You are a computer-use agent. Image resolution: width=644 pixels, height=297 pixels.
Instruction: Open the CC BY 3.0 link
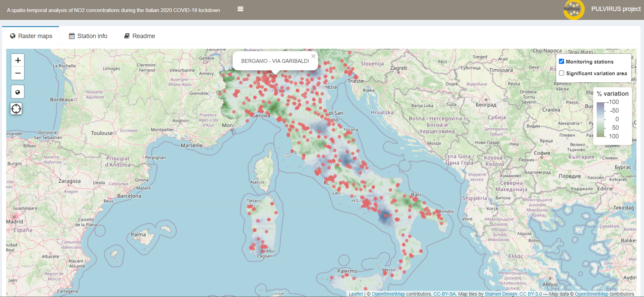click(x=530, y=294)
